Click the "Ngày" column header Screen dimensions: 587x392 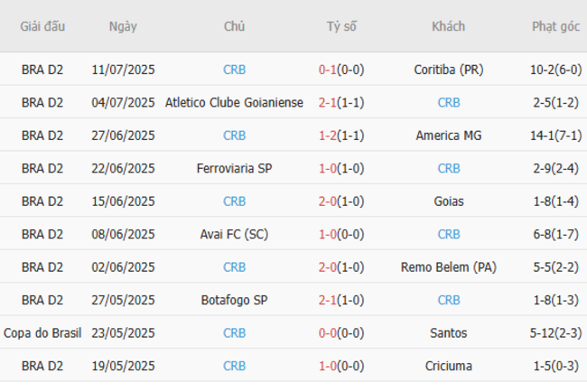pos(123,26)
